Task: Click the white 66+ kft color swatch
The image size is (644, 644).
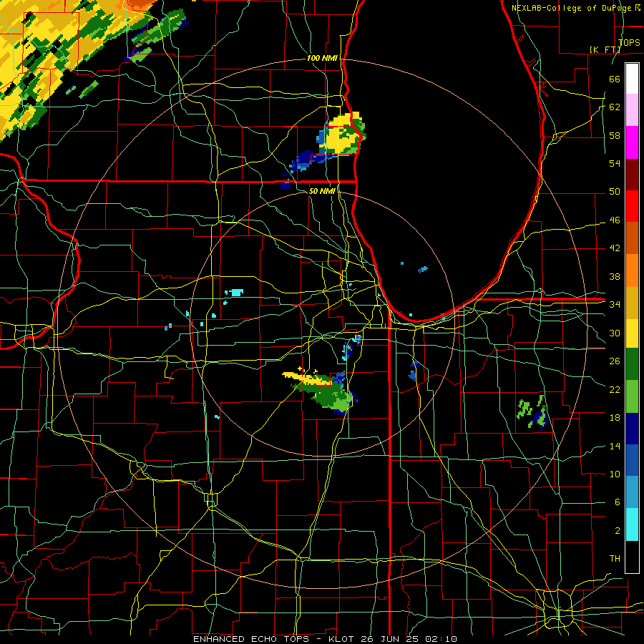Action: [632, 79]
